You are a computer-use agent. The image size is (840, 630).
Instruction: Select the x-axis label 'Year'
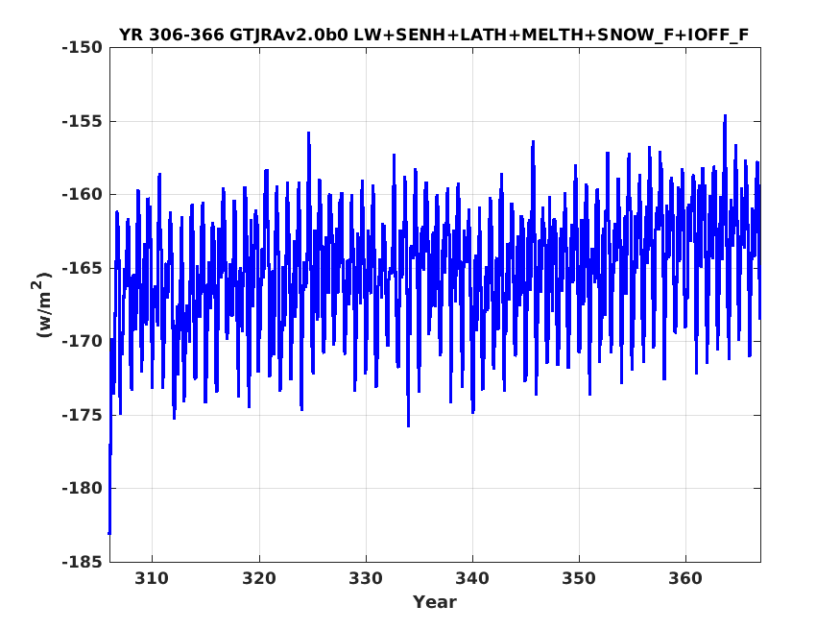[x=435, y=601]
